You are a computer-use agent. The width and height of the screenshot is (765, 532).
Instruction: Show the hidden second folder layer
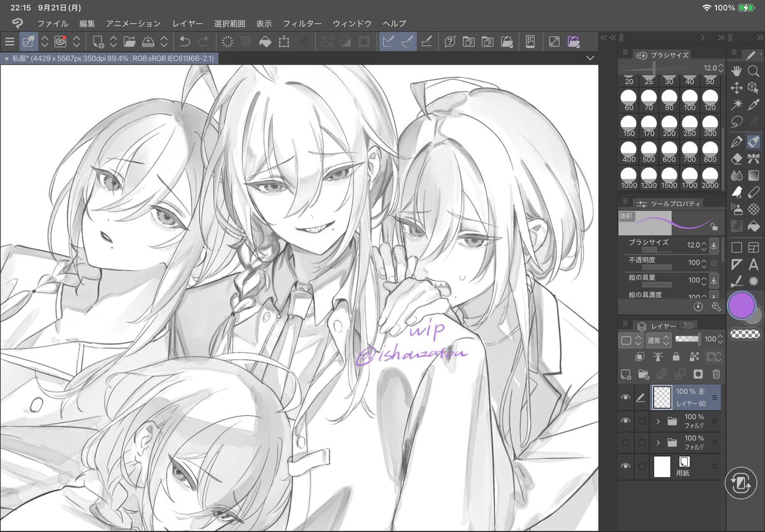(x=625, y=443)
